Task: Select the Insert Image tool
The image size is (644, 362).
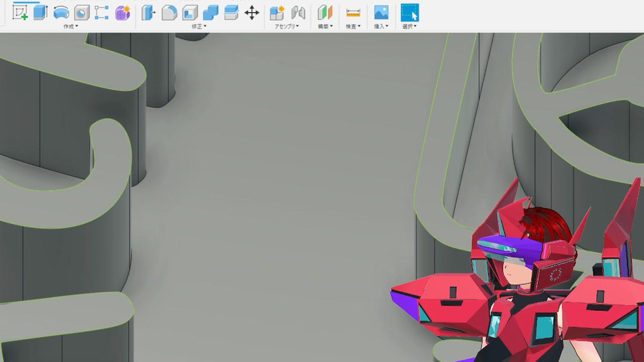Action: [381, 13]
